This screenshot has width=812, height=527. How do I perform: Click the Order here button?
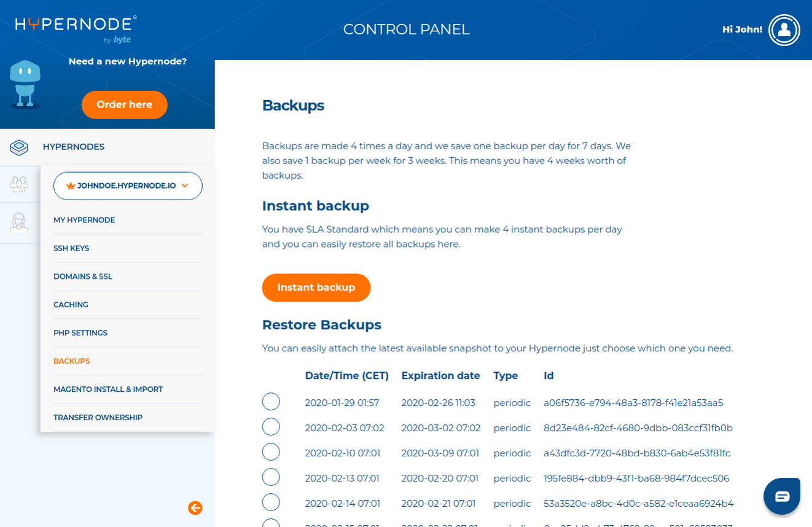tap(124, 105)
